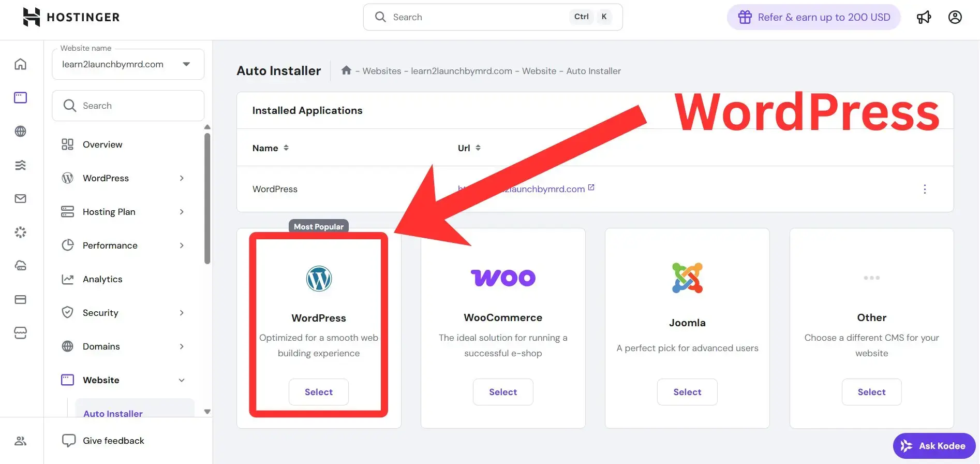Open the account sharing people icon
980x464 pixels.
pyautogui.click(x=21, y=441)
